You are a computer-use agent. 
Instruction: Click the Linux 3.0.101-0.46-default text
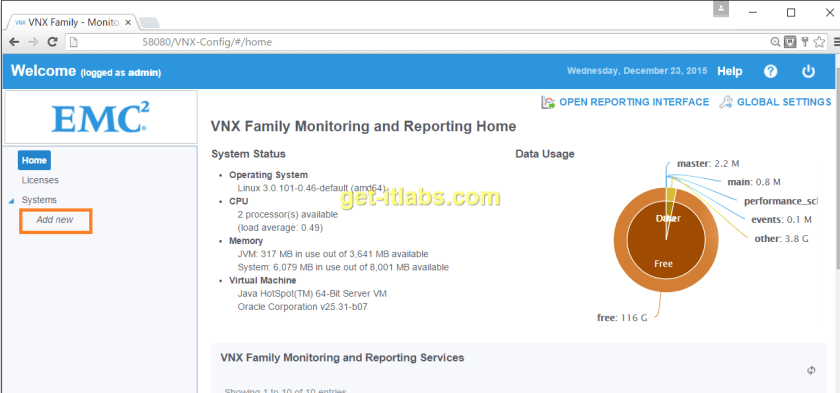(312, 188)
